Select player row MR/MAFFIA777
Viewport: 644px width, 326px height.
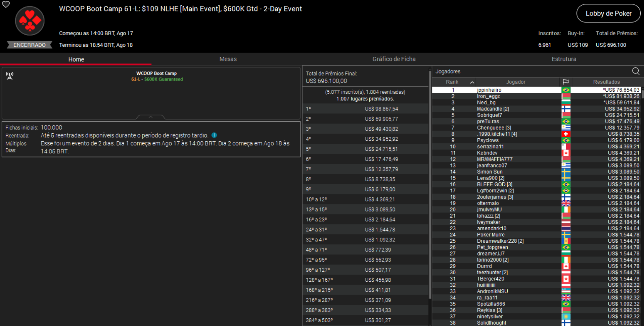pos(536,159)
